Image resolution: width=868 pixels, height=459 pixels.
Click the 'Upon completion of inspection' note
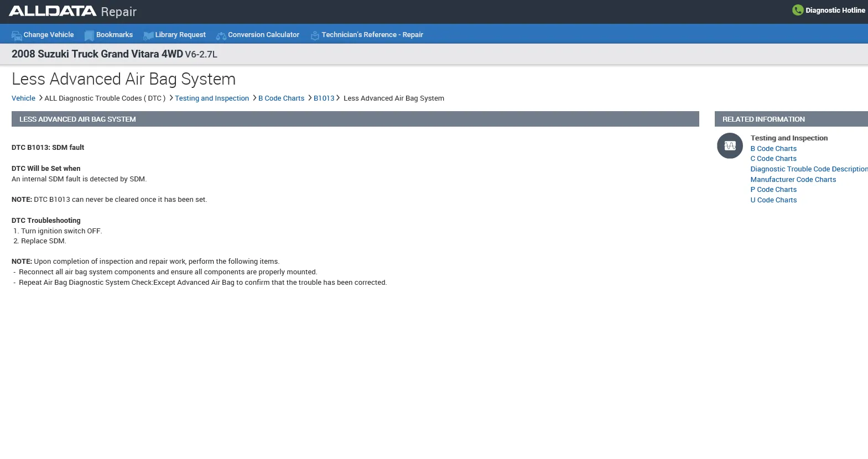pos(145,262)
